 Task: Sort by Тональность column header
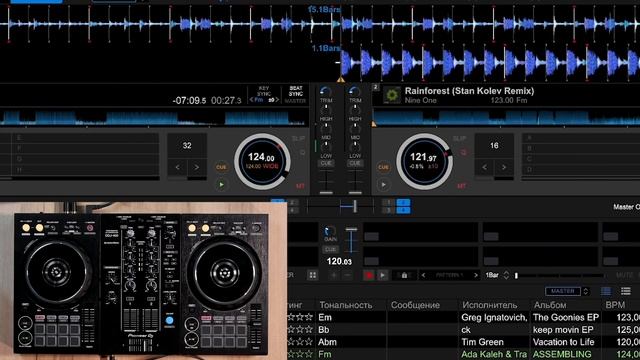(346, 305)
